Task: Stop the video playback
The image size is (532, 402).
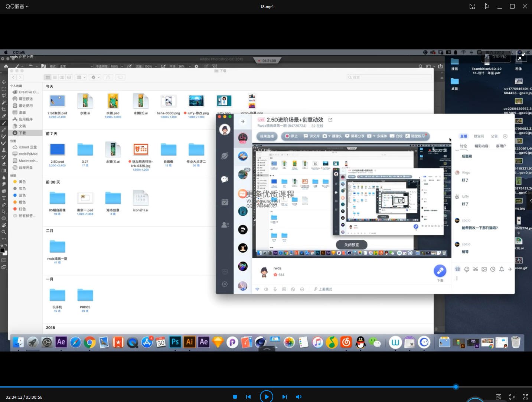Action: (x=235, y=397)
